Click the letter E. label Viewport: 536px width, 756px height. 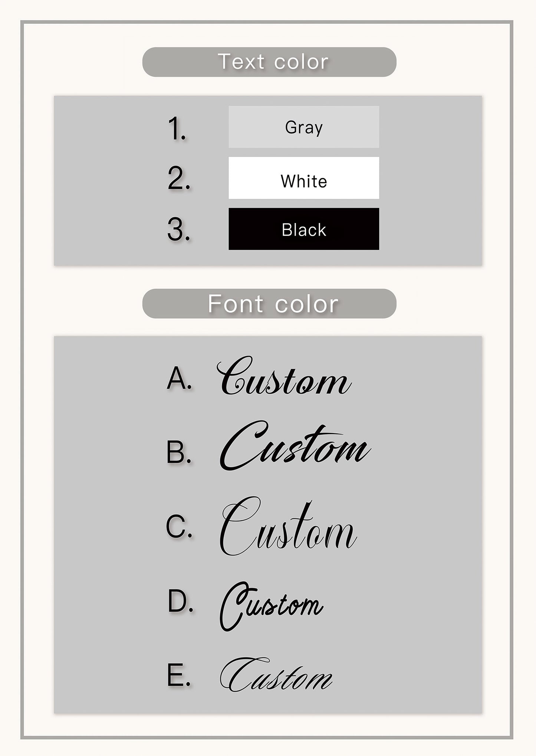[179, 675]
